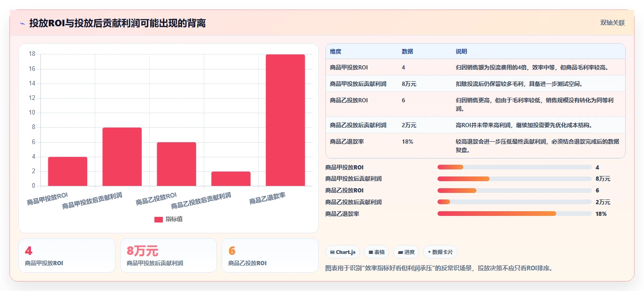Select the 表格 tag
The image size is (644, 291).
376,252
